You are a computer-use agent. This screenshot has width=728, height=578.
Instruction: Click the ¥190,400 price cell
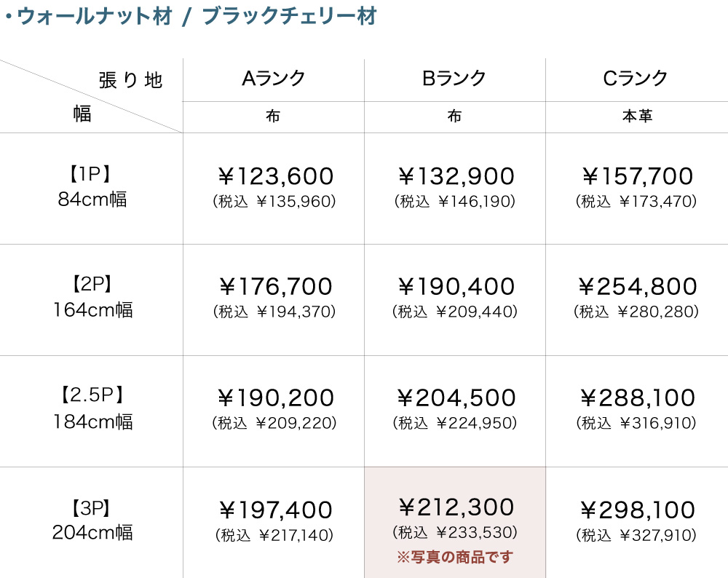pyautogui.click(x=455, y=298)
